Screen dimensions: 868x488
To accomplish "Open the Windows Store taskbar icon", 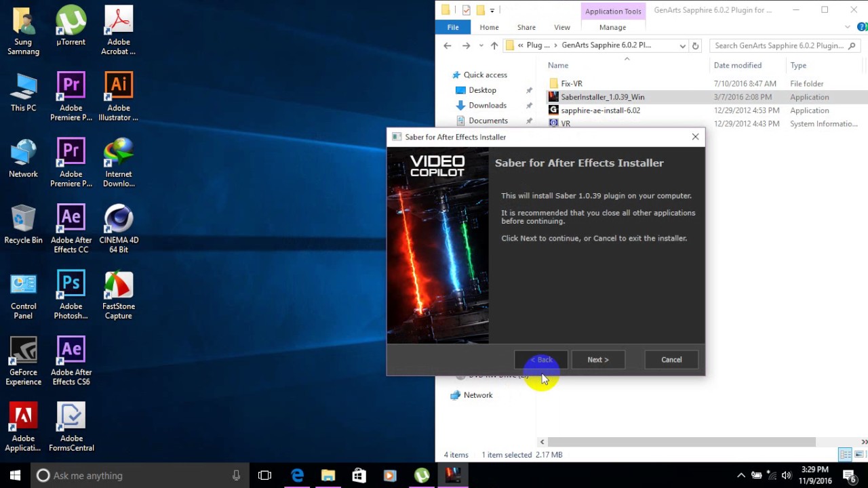I will click(x=359, y=475).
